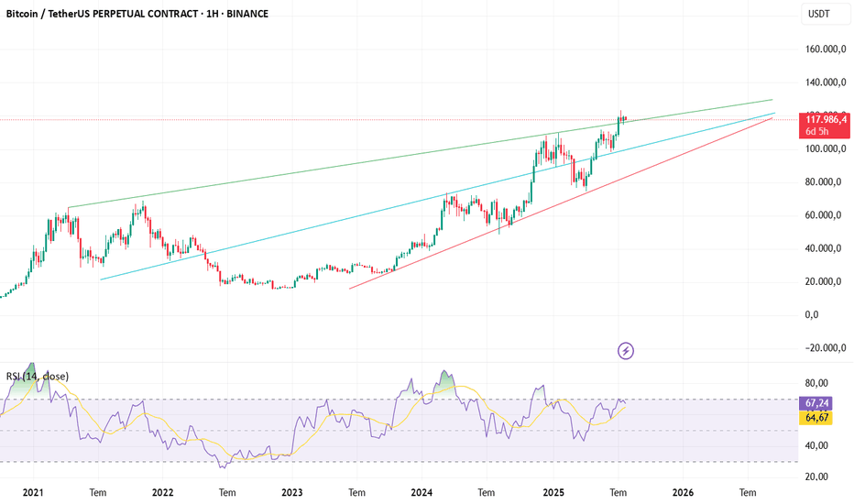Image resolution: width=854 pixels, height=504 pixels.
Task: Click the 2022 label on time axis
Action: (163, 493)
